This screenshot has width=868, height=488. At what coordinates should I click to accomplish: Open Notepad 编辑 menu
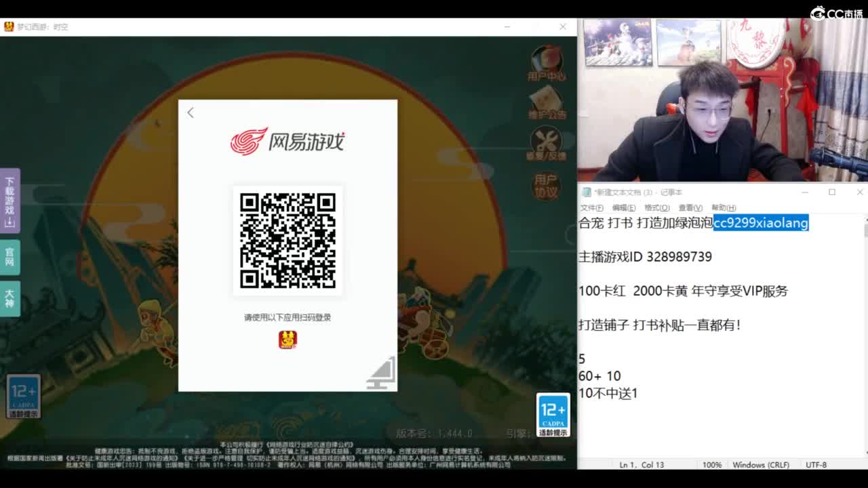[x=623, y=207]
